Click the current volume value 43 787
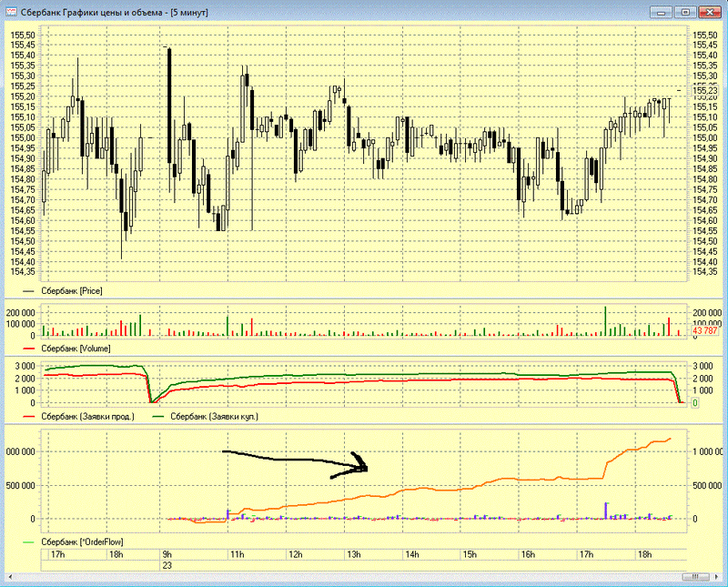Image resolution: width=728 pixels, height=587 pixels. tap(704, 330)
